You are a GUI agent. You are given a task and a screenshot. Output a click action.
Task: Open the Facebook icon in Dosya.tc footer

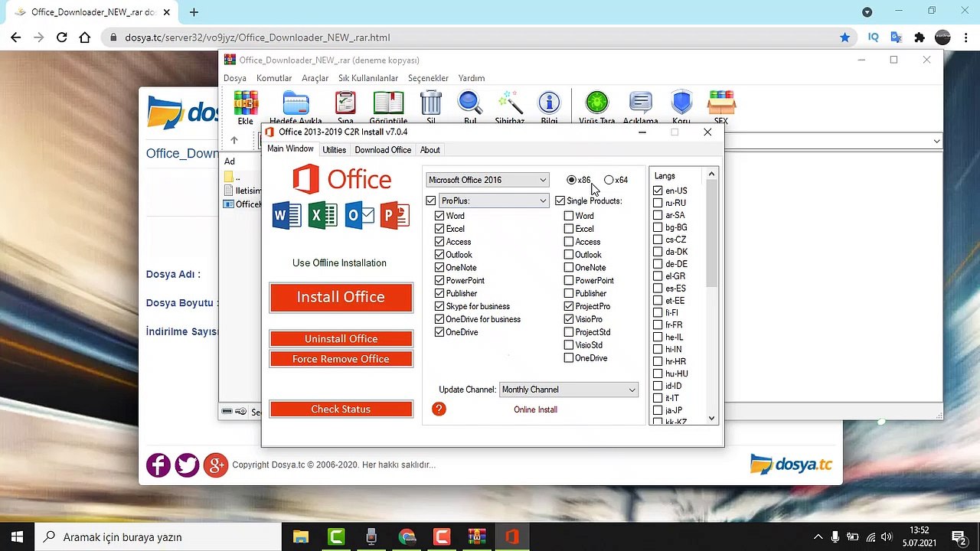158,465
